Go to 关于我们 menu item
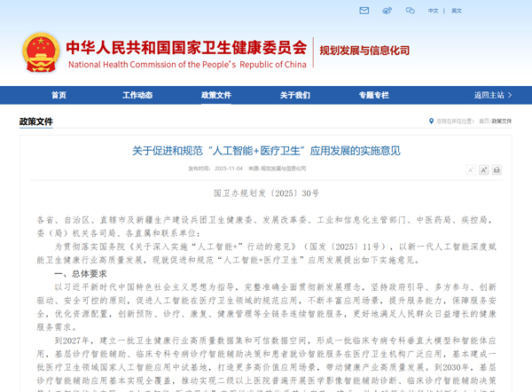The width and height of the screenshot is (532, 392). pos(295,95)
